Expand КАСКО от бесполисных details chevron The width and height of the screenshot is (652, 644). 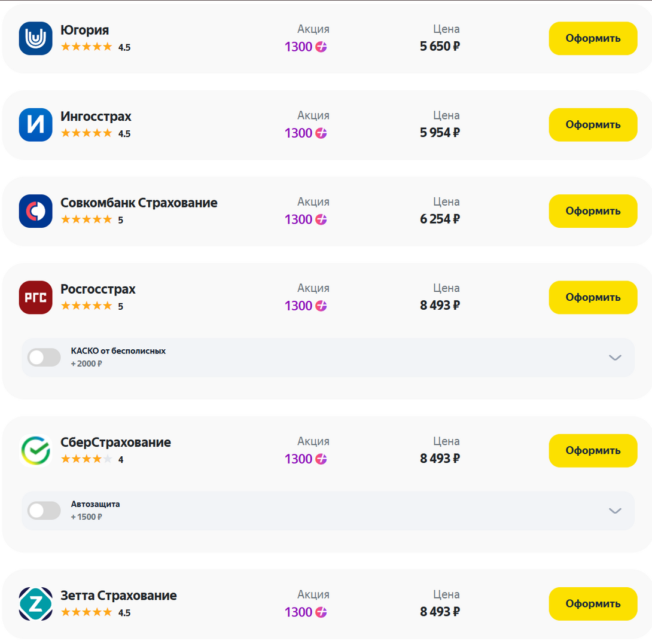(x=615, y=358)
